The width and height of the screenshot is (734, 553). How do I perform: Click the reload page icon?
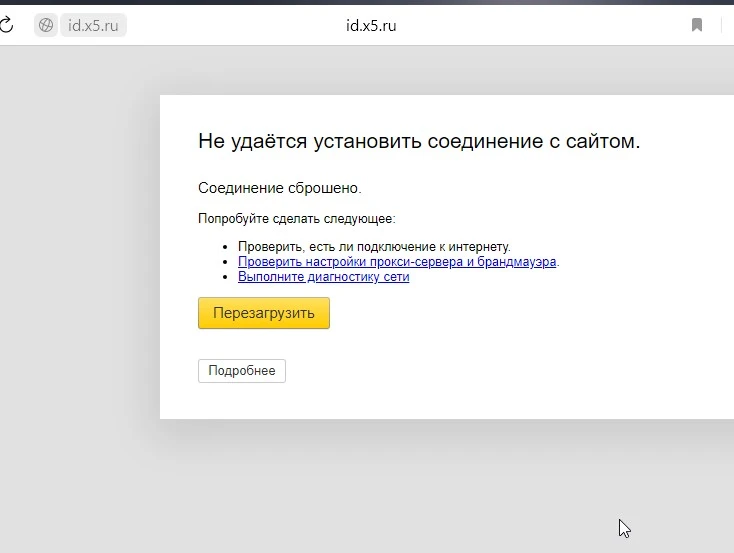click(x=6, y=25)
